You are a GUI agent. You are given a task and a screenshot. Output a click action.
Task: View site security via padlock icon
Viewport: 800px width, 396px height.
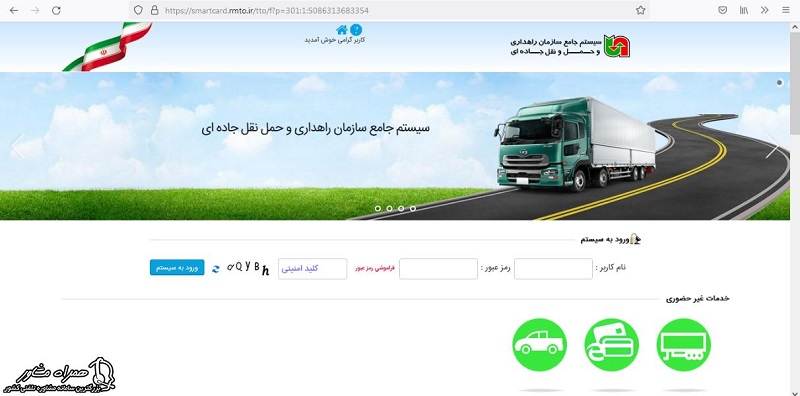point(154,10)
